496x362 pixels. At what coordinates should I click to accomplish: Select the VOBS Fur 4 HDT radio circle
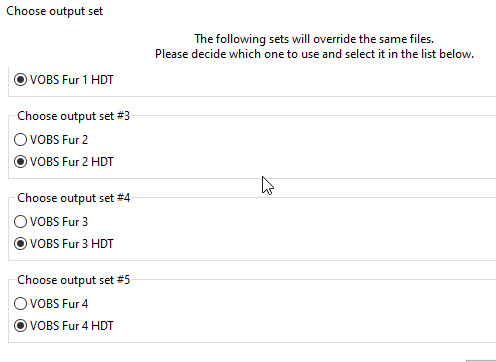point(20,326)
